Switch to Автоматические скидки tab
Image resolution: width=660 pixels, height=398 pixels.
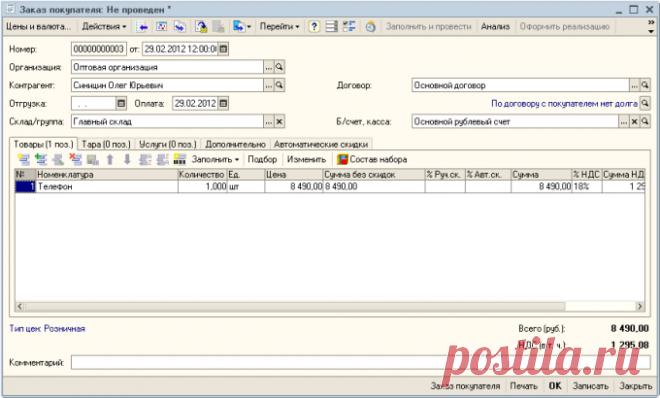[321, 144]
